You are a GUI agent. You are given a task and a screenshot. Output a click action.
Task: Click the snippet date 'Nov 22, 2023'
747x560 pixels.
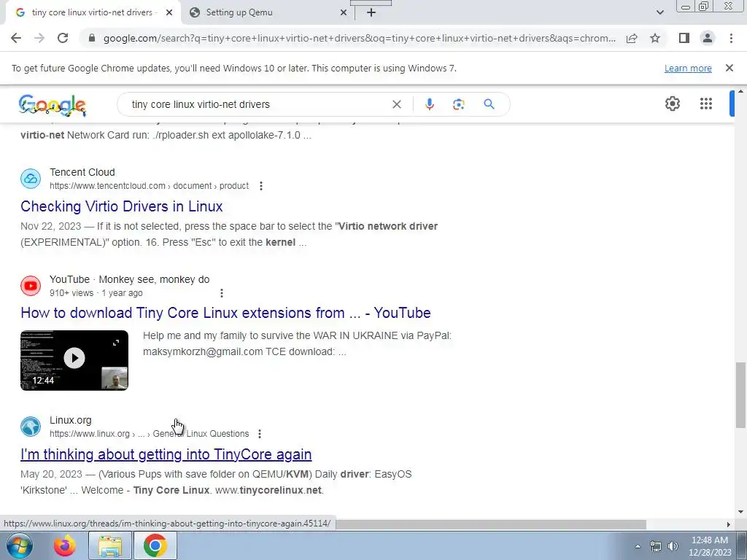click(x=50, y=226)
